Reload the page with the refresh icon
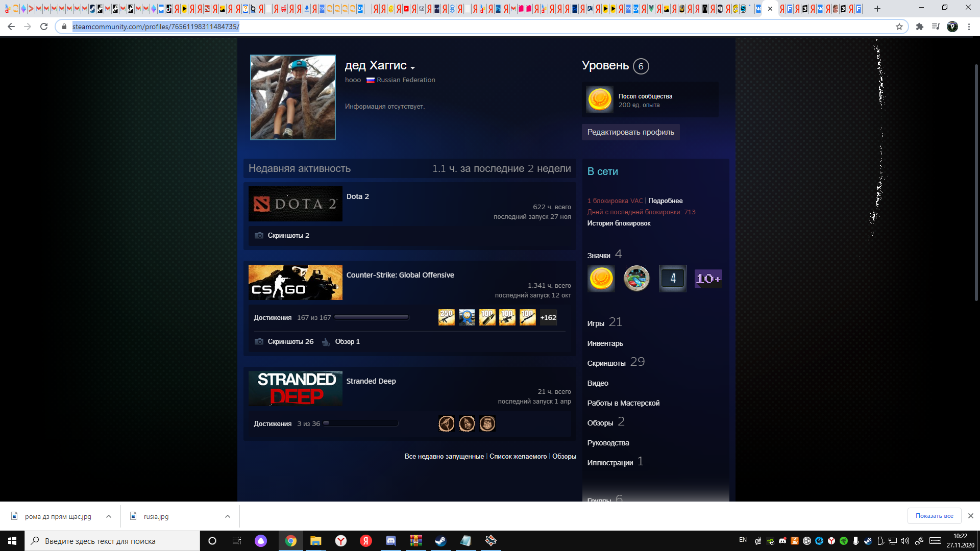 pyautogui.click(x=44, y=27)
